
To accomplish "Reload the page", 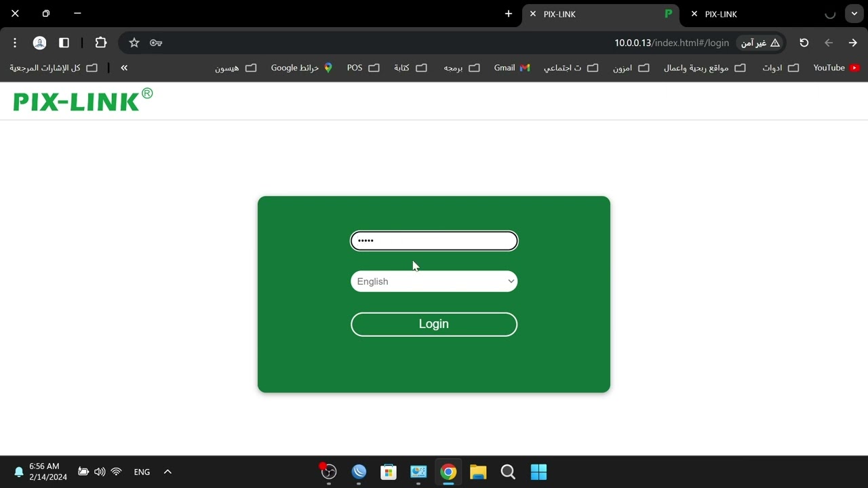I will 804,43.
